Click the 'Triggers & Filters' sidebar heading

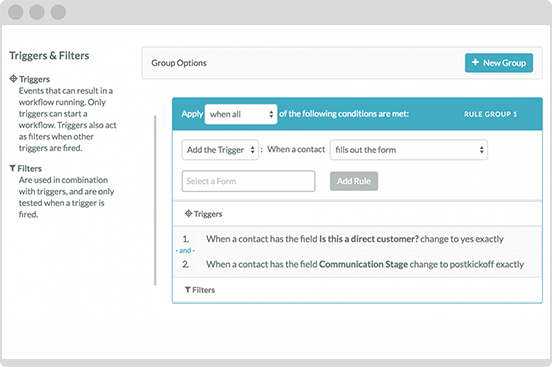(x=49, y=56)
